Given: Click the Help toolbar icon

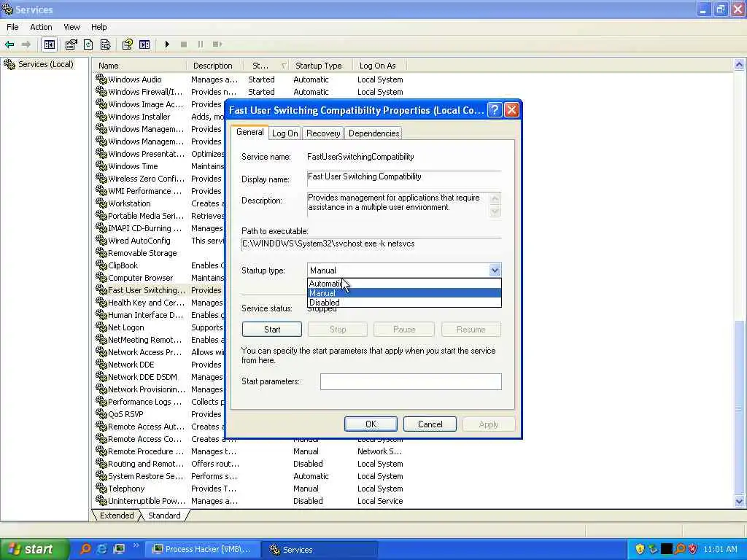Looking at the screenshot, I should 127,44.
